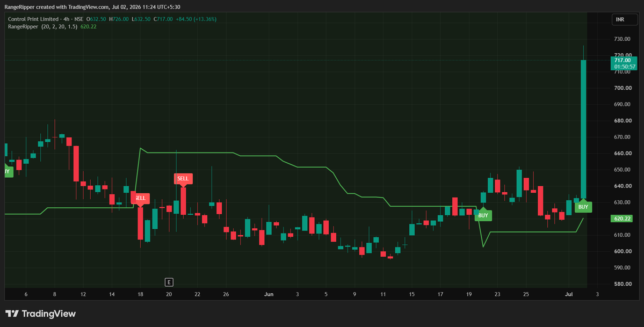Click the C717.00 close value
Screen dimensions: 644x327
click(163, 19)
